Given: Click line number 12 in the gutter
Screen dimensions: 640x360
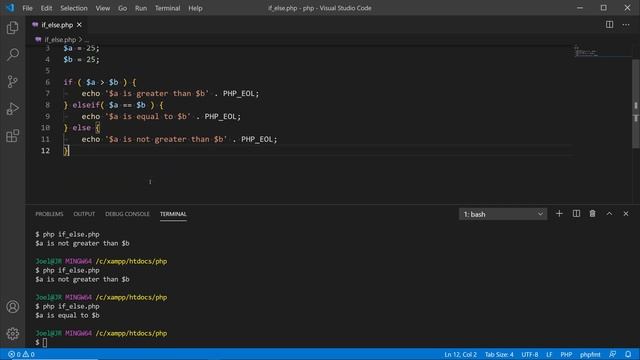Looking at the screenshot, I should (x=45, y=151).
